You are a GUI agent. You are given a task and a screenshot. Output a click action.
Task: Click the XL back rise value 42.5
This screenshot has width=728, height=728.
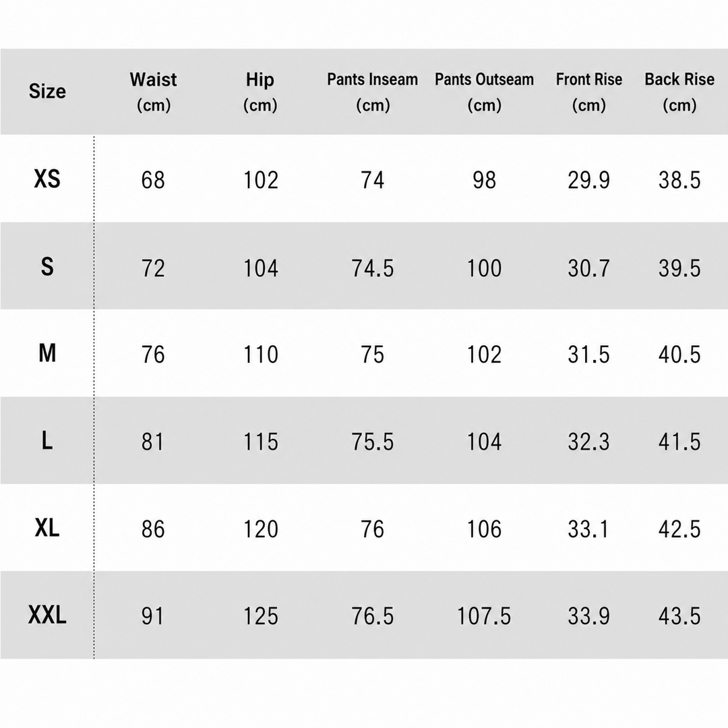(679, 529)
